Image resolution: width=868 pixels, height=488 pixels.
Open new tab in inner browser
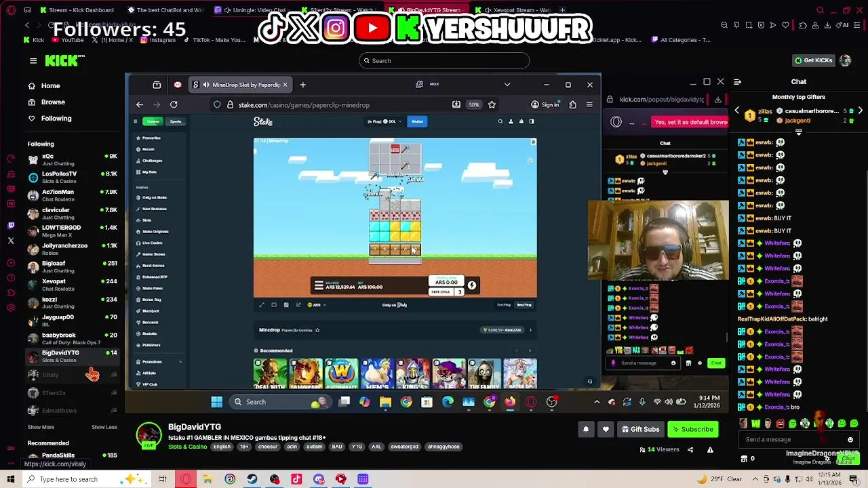click(303, 85)
